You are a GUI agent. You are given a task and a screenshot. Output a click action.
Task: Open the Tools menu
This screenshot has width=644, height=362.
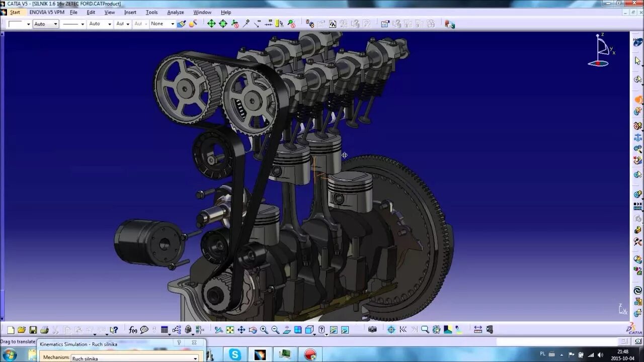point(151,12)
